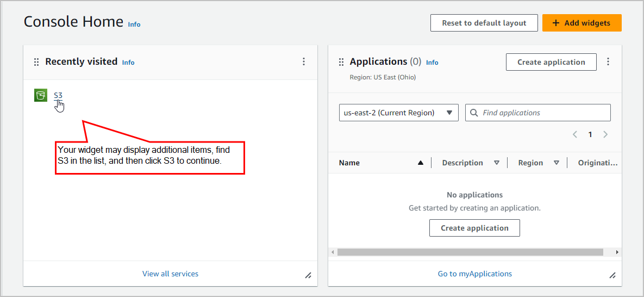Open Recently visited widget options menu
Screen dimensions: 644x297
click(x=303, y=61)
